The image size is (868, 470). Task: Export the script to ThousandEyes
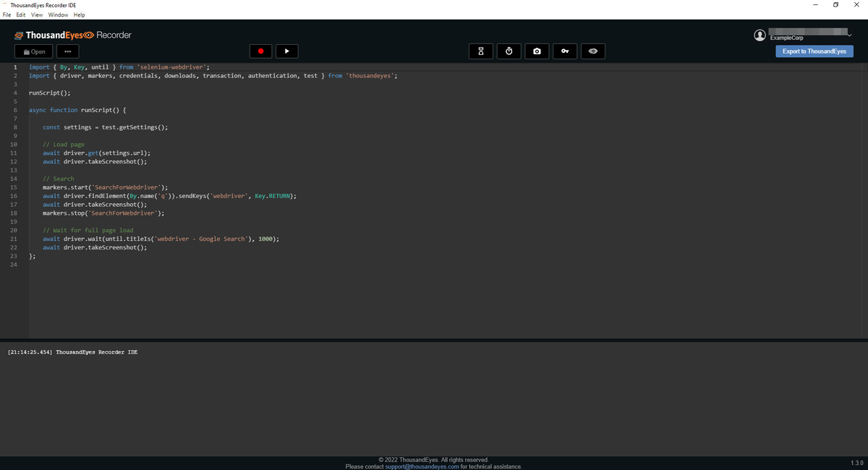pos(814,51)
